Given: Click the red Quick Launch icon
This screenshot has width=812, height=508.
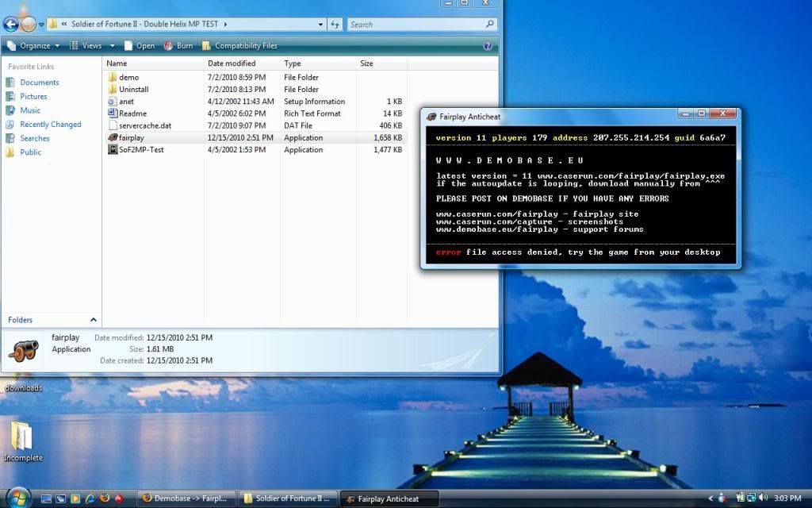Looking at the screenshot, I should [119, 498].
